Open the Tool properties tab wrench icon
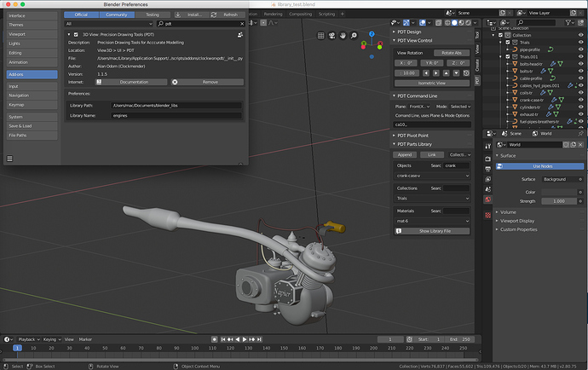 click(488, 147)
